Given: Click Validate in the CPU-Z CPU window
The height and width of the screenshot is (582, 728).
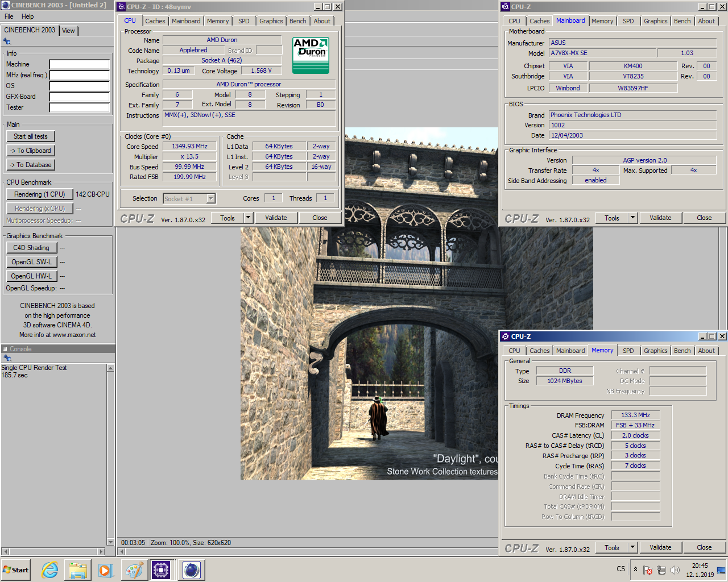Looking at the screenshot, I should 276,218.
